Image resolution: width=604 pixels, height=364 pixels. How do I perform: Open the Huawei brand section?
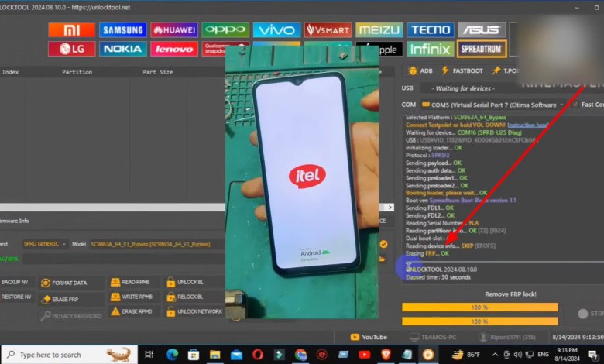pos(174,30)
